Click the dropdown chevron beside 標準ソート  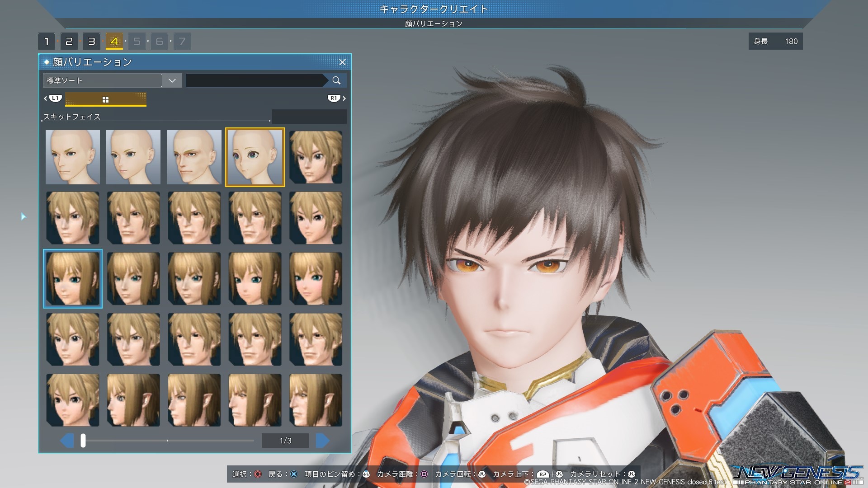tap(172, 80)
